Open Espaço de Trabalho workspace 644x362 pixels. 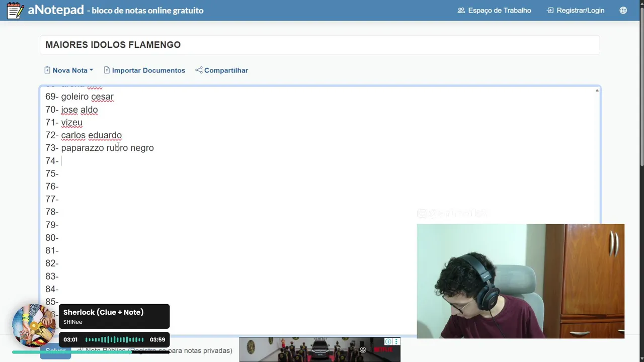point(494,10)
